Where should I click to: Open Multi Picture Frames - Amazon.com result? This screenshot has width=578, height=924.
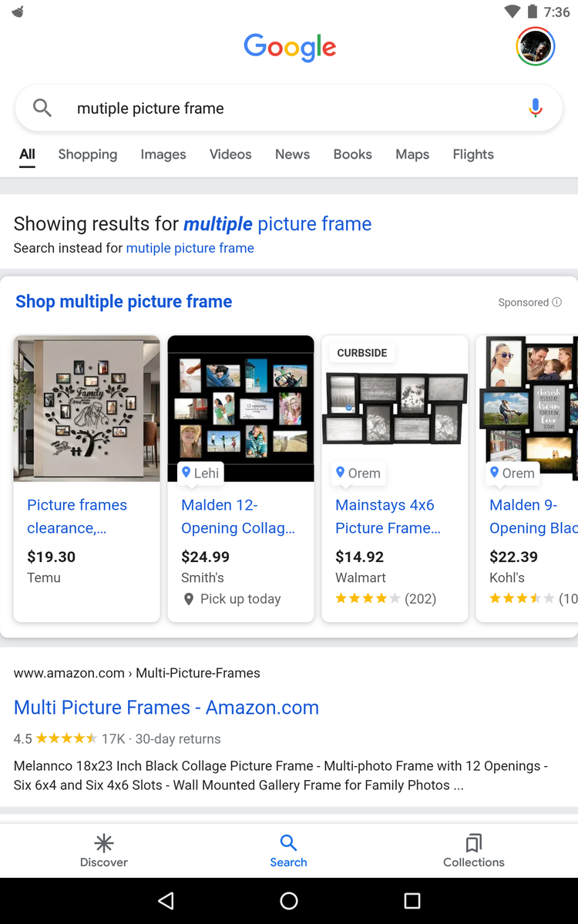coord(166,708)
